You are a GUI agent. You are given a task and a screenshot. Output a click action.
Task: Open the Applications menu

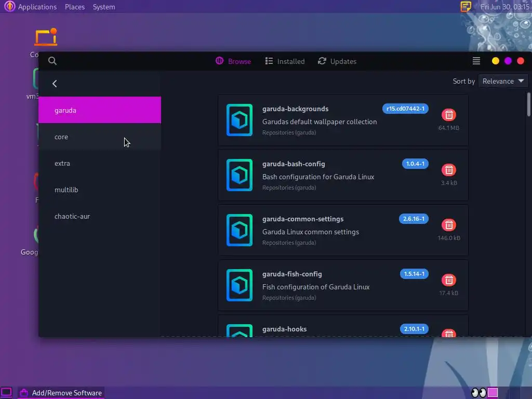(37, 7)
